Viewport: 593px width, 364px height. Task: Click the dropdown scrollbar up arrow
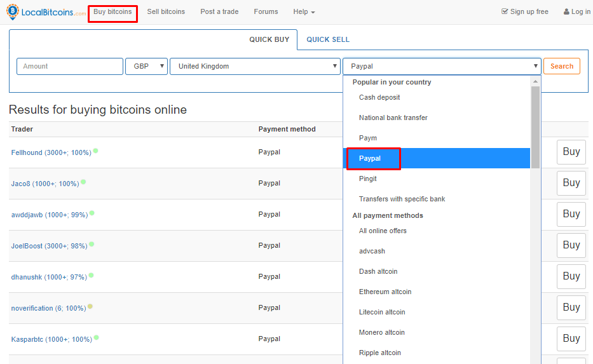535,81
